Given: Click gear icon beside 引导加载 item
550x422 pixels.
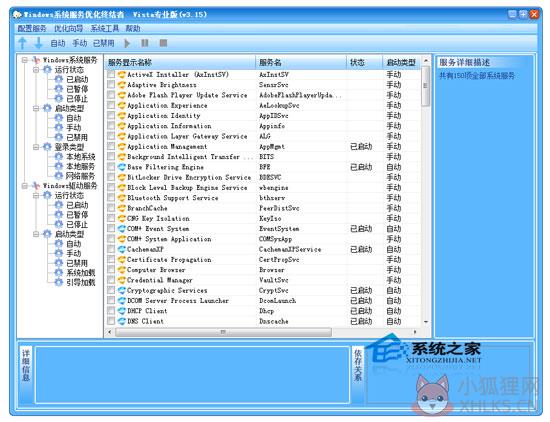Looking at the screenshot, I should pyautogui.click(x=59, y=282).
